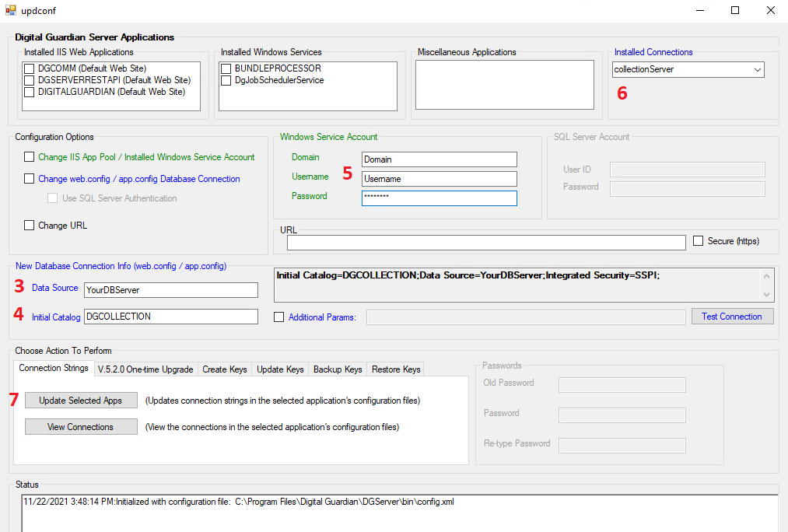This screenshot has height=532, width=788.
Task: Click the updconf icon in the title bar
Action: tap(11, 11)
